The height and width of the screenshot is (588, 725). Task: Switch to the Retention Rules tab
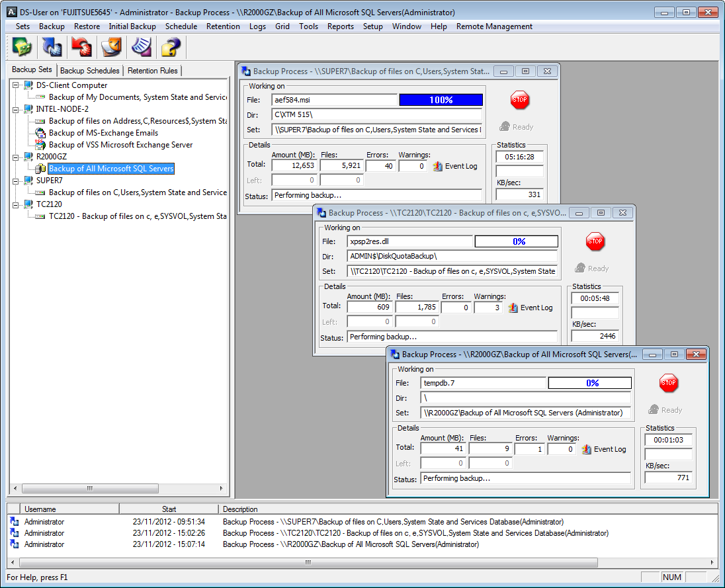[153, 70]
